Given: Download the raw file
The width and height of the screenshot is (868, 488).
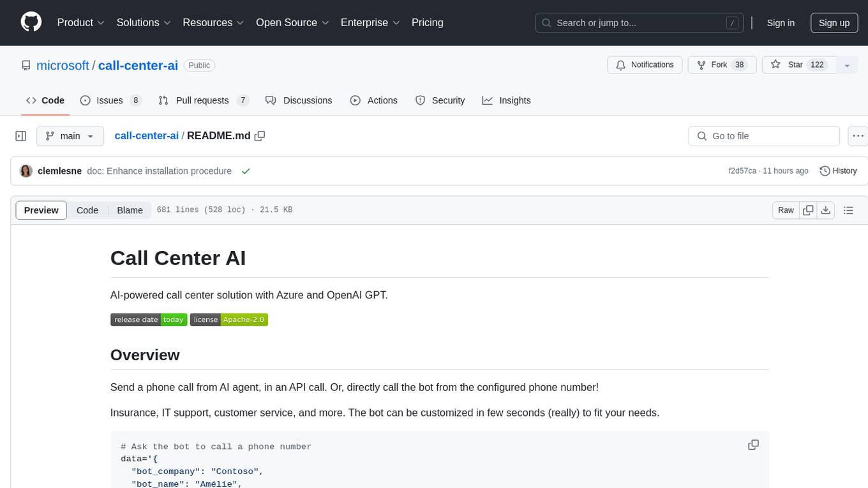Looking at the screenshot, I should 826,210.
